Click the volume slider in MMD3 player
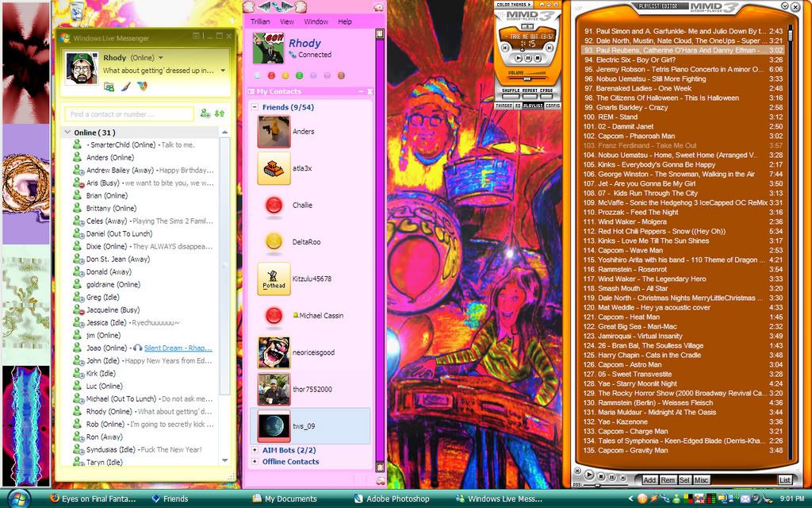Screen dimensions: 812x508 click(527, 79)
